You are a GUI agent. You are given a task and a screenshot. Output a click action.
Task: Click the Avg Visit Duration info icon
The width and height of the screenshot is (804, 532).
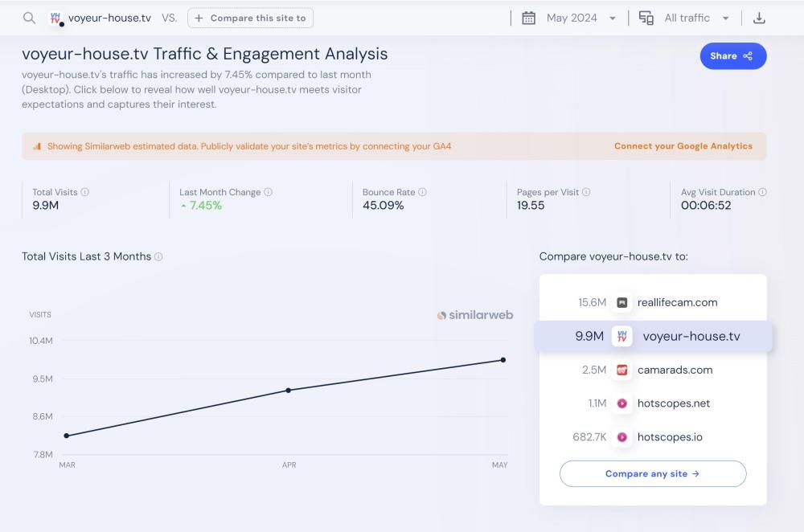[x=762, y=192]
